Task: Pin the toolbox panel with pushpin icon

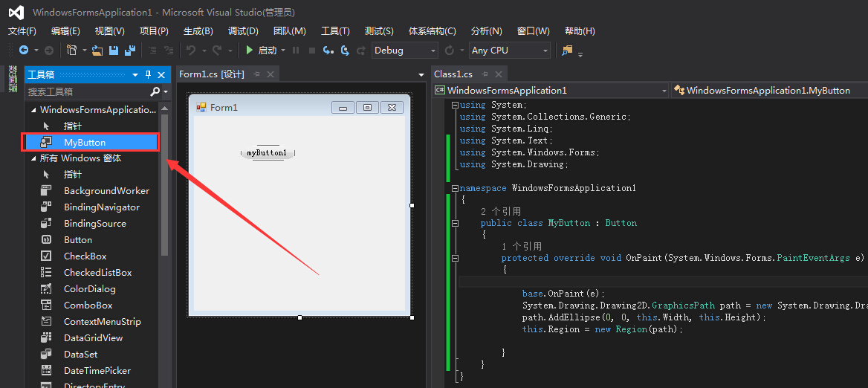Action: [149, 75]
